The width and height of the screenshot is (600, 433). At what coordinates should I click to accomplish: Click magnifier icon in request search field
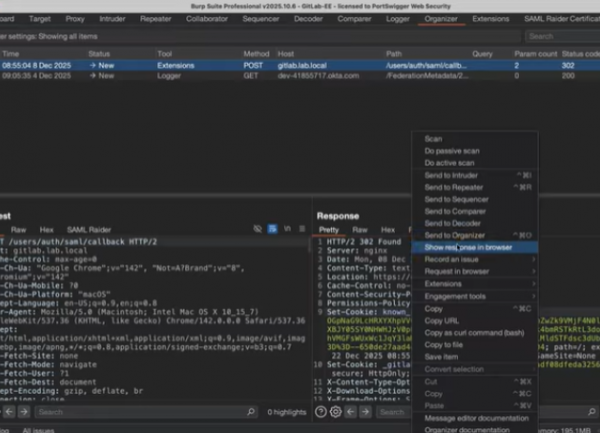tap(251, 412)
